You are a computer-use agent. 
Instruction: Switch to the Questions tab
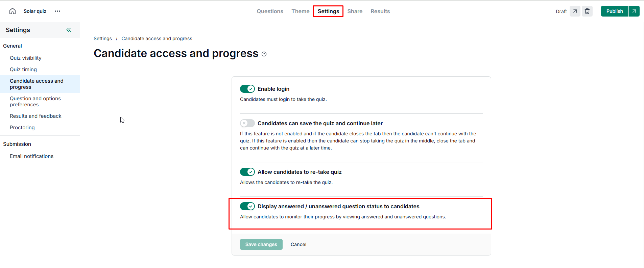pyautogui.click(x=270, y=11)
